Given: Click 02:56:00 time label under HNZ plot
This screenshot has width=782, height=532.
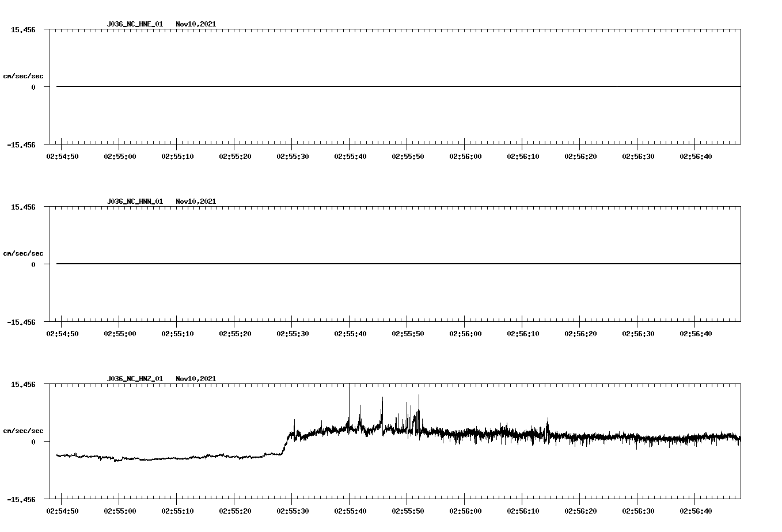Looking at the screenshot, I should [465, 511].
